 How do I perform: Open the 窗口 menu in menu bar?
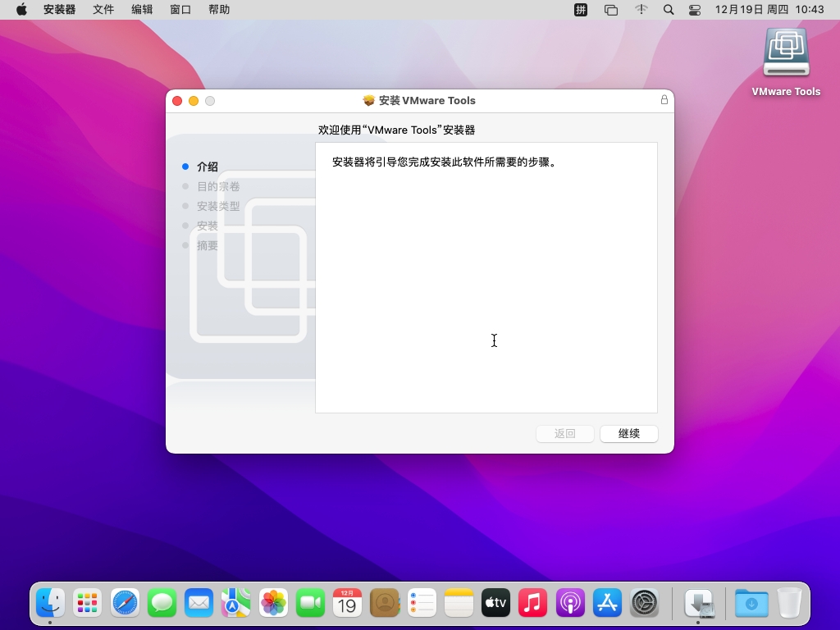[x=180, y=10]
